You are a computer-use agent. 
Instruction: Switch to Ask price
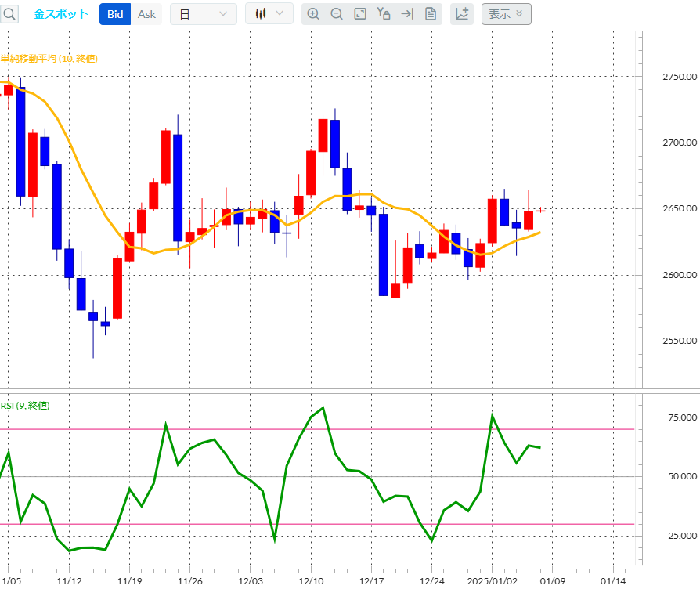point(146,14)
